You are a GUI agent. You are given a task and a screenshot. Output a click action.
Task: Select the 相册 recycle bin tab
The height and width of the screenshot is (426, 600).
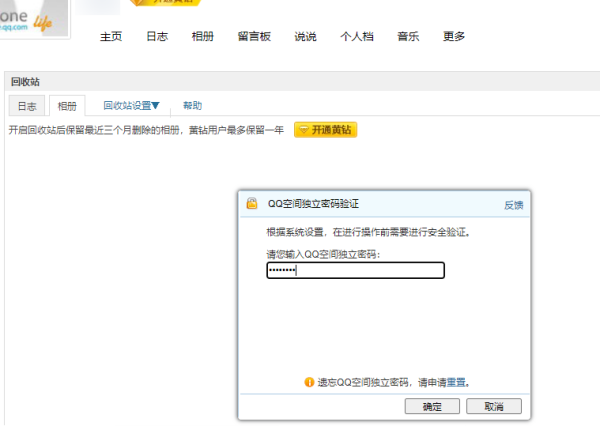67,106
